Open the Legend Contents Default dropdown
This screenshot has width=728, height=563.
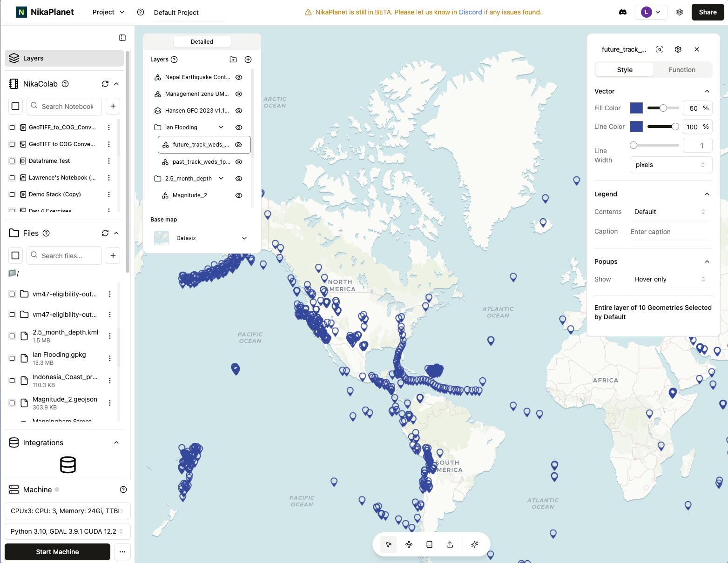(671, 212)
